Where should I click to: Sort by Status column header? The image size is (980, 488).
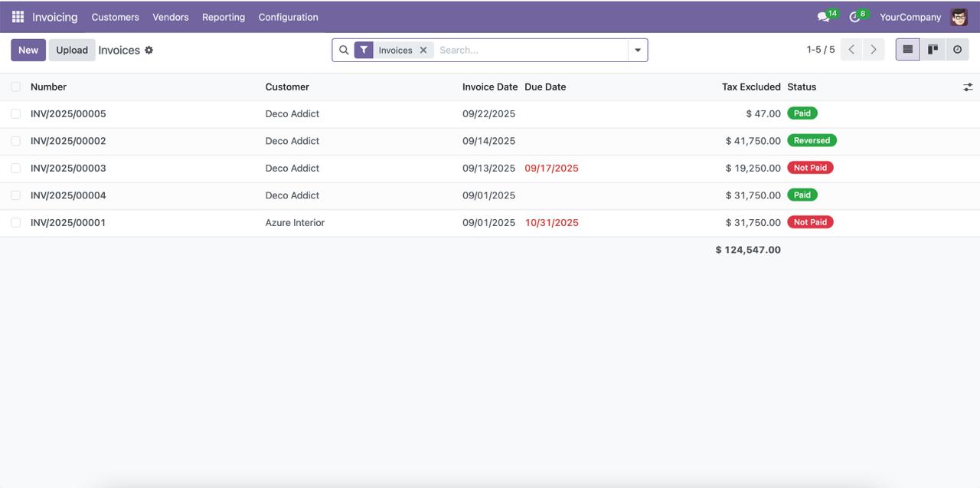tap(802, 87)
